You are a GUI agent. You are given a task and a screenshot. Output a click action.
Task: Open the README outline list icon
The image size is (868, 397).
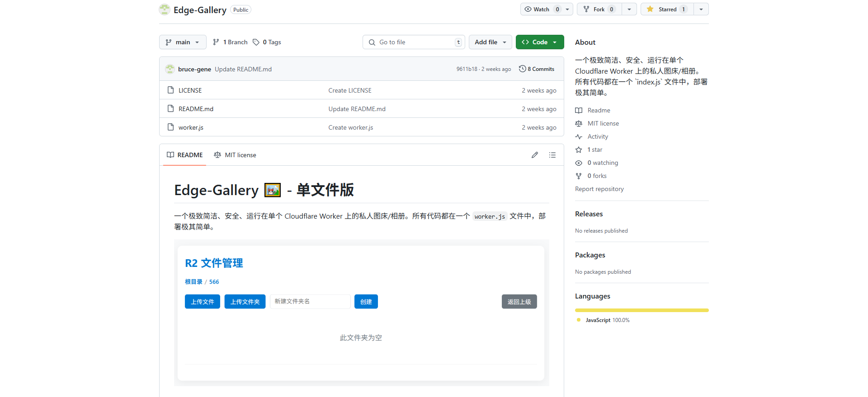[552, 155]
